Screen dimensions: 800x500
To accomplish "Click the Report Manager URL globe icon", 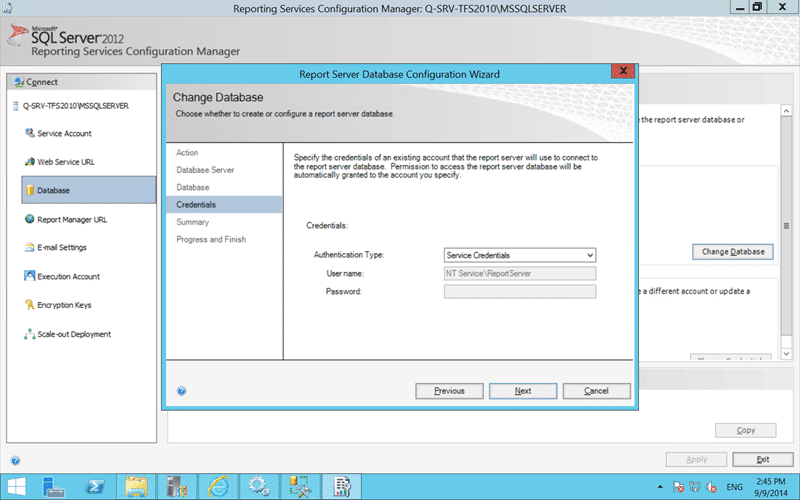I will tap(30, 219).
